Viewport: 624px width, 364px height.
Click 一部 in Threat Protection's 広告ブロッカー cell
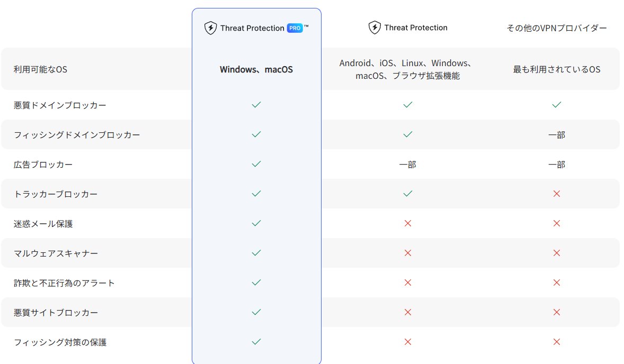click(x=407, y=165)
